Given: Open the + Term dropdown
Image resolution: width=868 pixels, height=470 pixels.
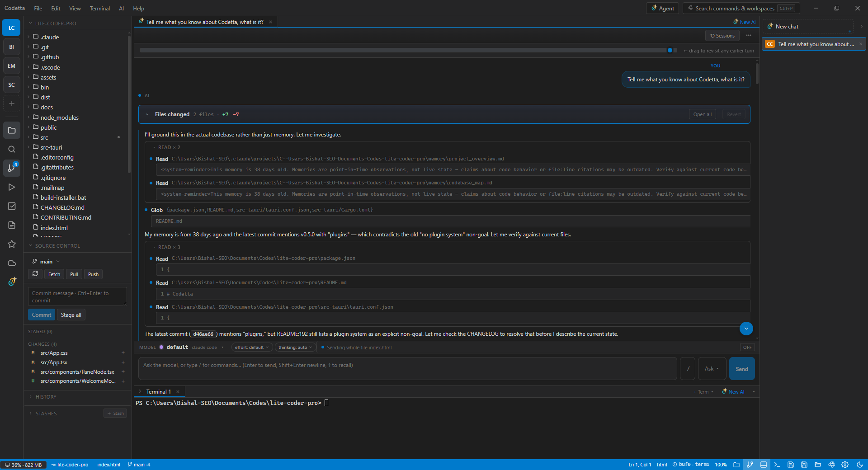Looking at the screenshot, I should point(703,392).
